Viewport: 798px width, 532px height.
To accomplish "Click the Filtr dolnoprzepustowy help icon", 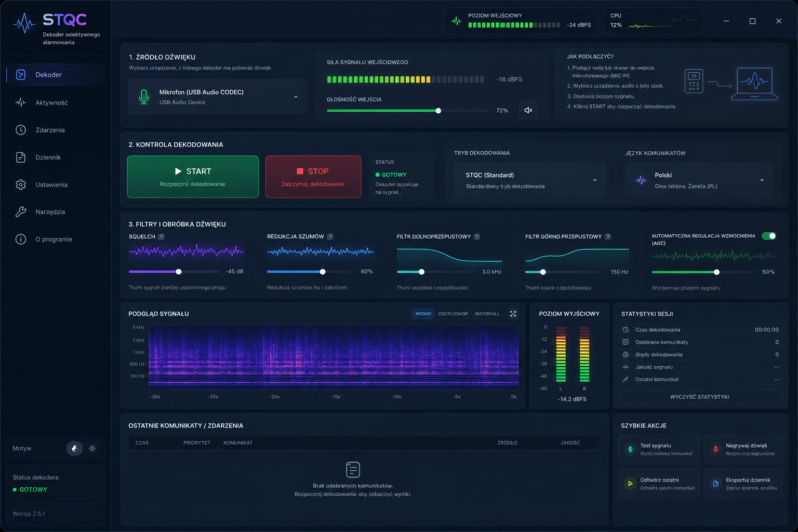I will 477,236.
